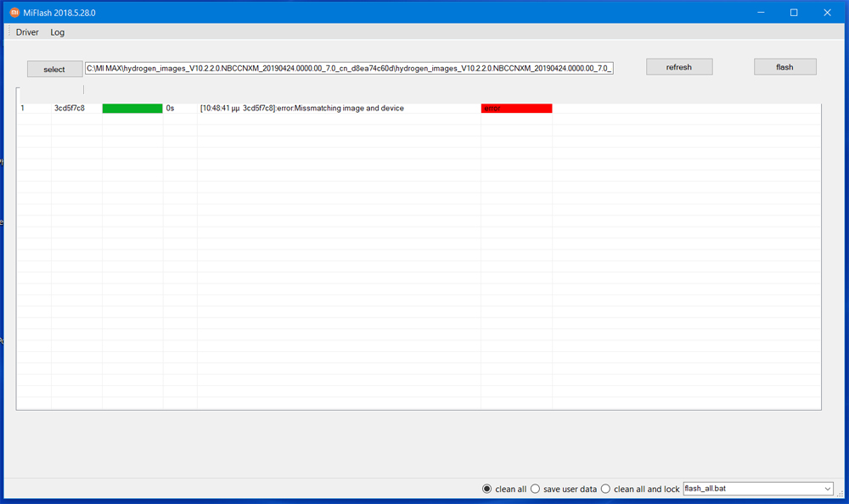
Task: Click the Missmatching image and device message
Action: point(301,109)
